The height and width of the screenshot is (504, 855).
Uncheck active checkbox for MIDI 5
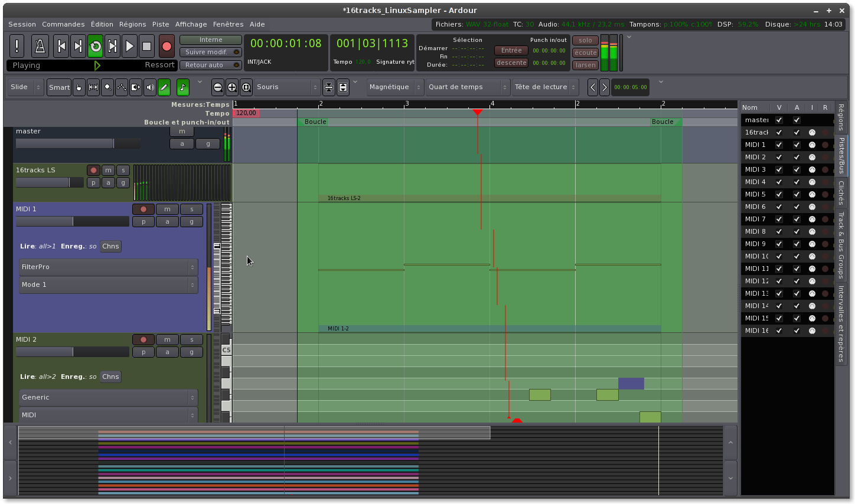797,194
